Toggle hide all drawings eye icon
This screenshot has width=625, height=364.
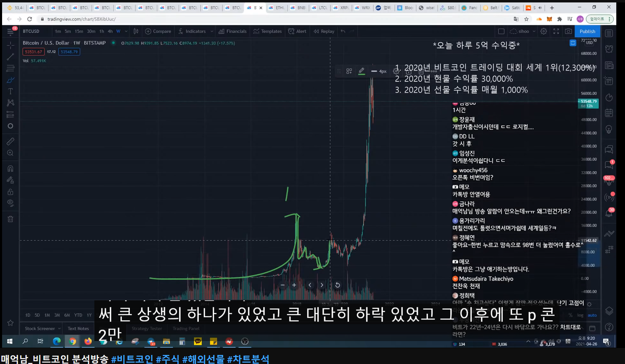(x=10, y=203)
